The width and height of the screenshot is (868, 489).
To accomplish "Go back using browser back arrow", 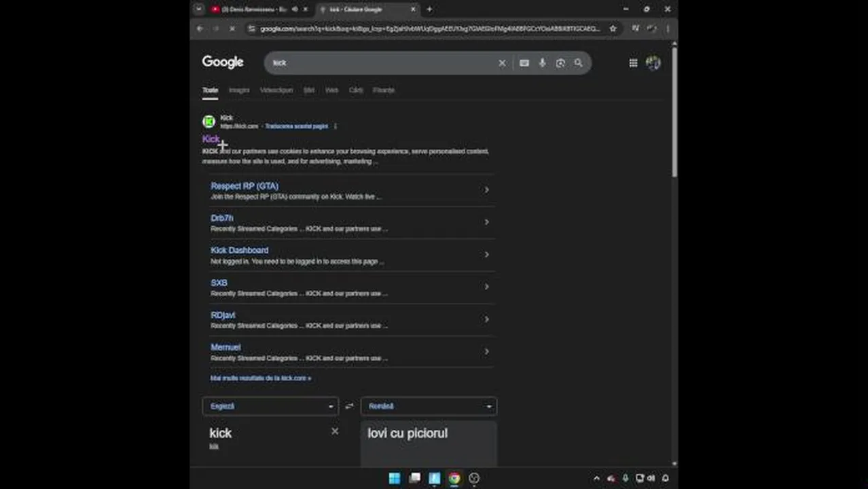I will 200,29.
